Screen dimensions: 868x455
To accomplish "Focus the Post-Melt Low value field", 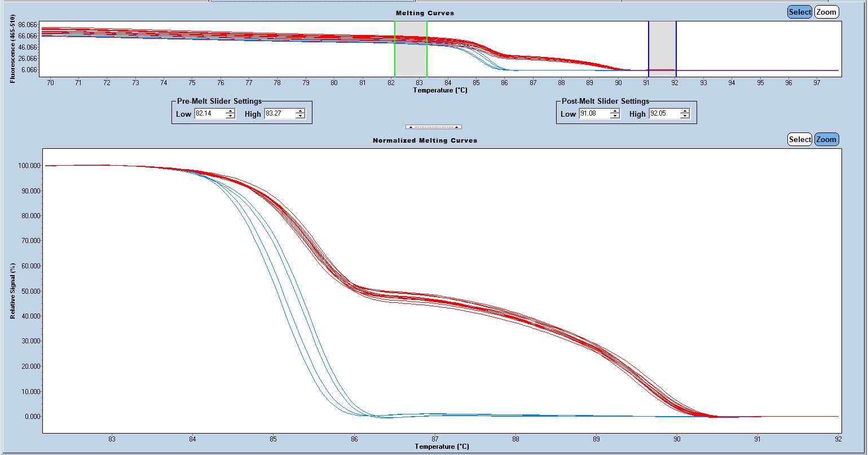I will [x=594, y=114].
